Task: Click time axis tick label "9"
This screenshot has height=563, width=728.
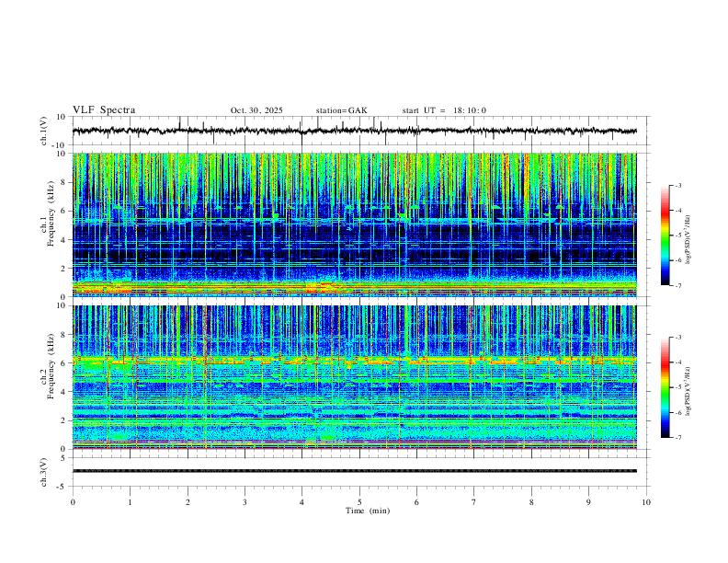Action: tap(588, 502)
